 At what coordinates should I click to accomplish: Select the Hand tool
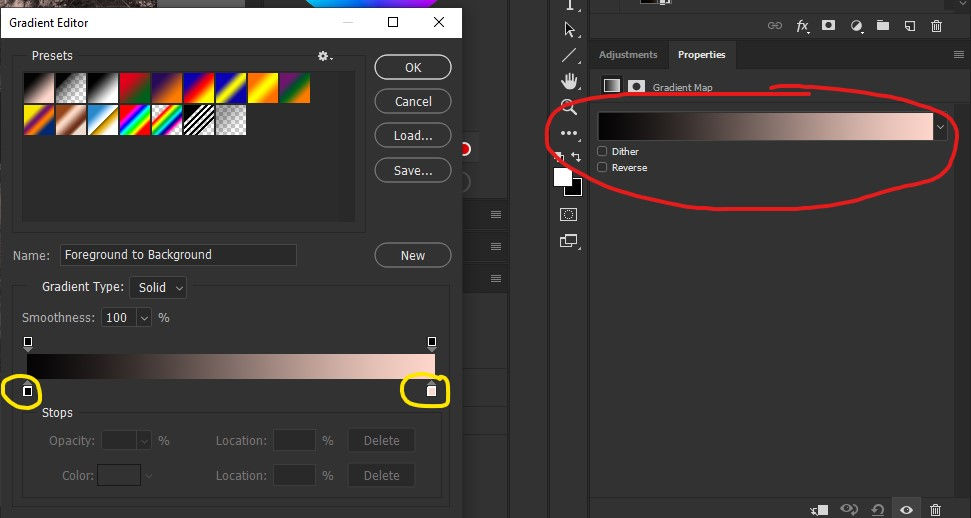point(569,81)
